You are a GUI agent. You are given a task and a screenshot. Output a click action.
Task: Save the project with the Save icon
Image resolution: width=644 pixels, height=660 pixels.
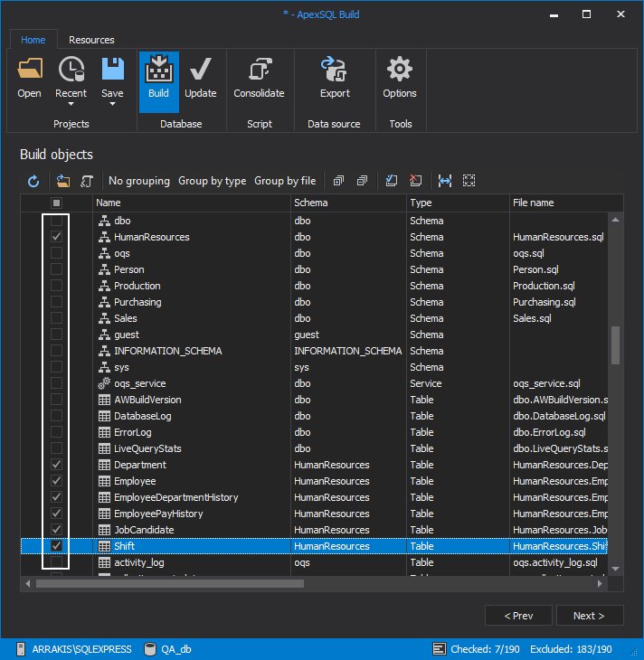point(112,69)
